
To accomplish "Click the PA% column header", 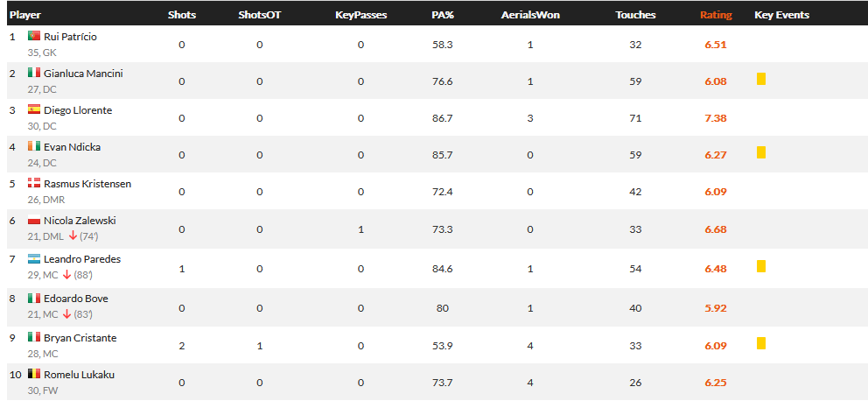I will pos(442,15).
